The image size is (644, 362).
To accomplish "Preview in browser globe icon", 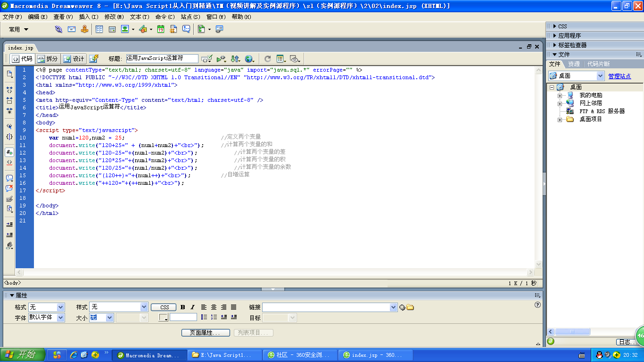I will [249, 59].
